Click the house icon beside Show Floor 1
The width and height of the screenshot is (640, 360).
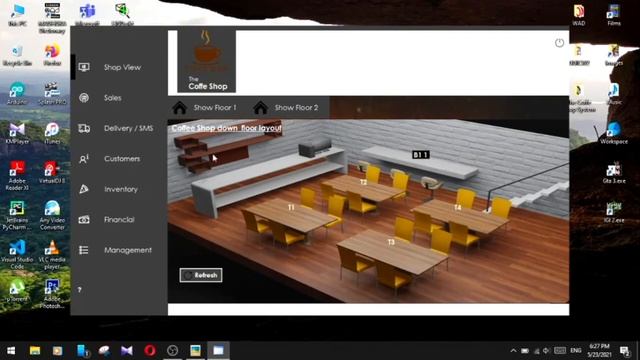180,107
